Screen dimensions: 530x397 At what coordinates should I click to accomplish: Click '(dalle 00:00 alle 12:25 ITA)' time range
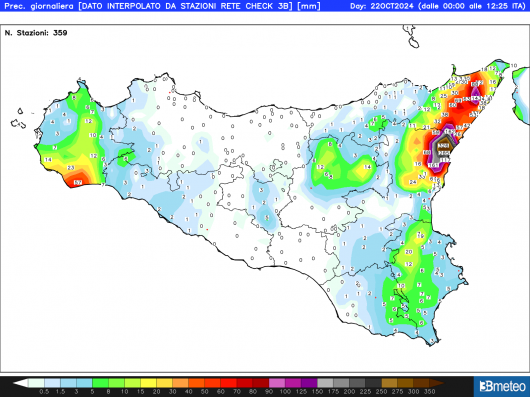click(x=473, y=6)
